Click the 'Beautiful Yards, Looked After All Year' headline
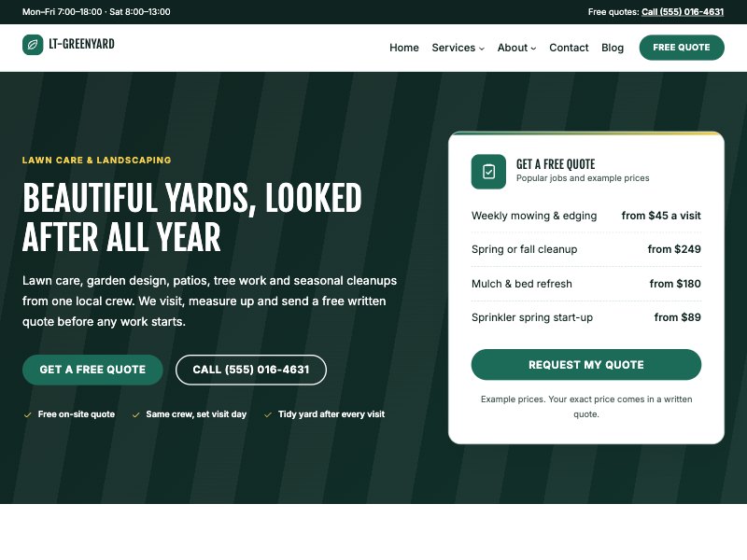The height and width of the screenshot is (560, 747). pyautogui.click(x=192, y=217)
